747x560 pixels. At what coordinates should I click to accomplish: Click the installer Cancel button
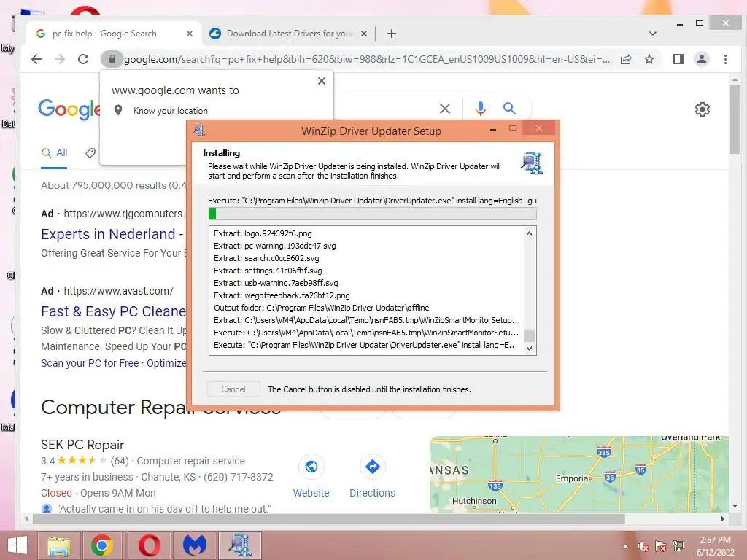tap(233, 389)
